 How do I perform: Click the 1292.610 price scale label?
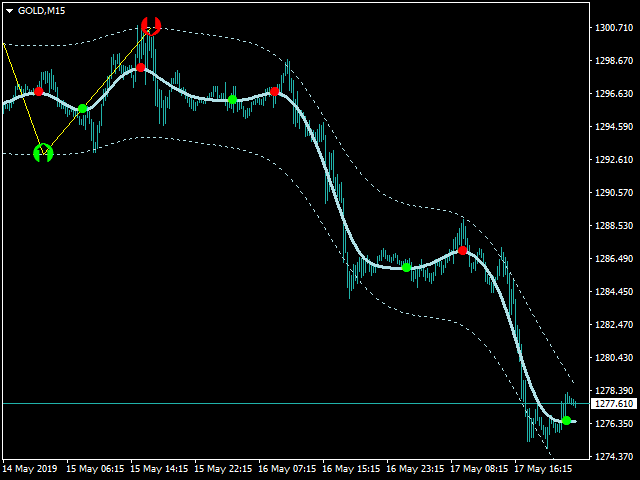pos(614,160)
